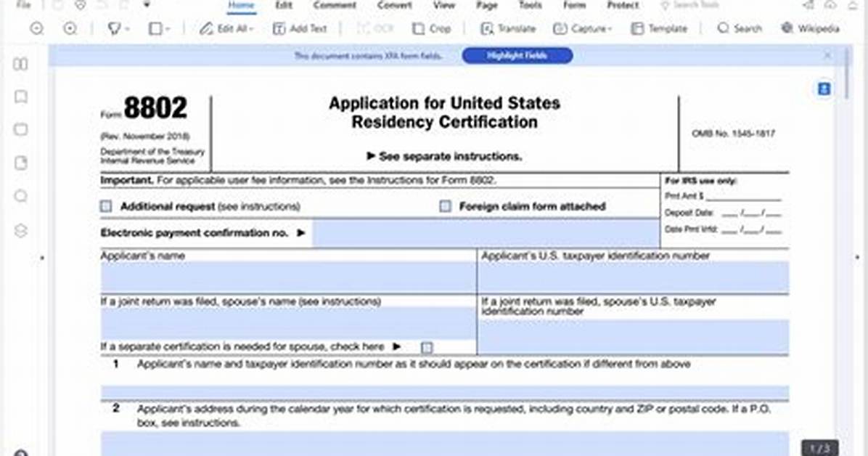Image resolution: width=868 pixels, height=456 pixels.
Task: Open the Translate tool
Action: [508, 28]
